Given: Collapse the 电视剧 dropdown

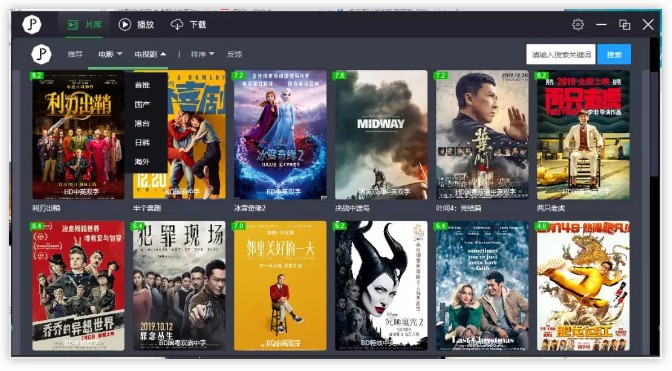Looking at the screenshot, I should 150,54.
